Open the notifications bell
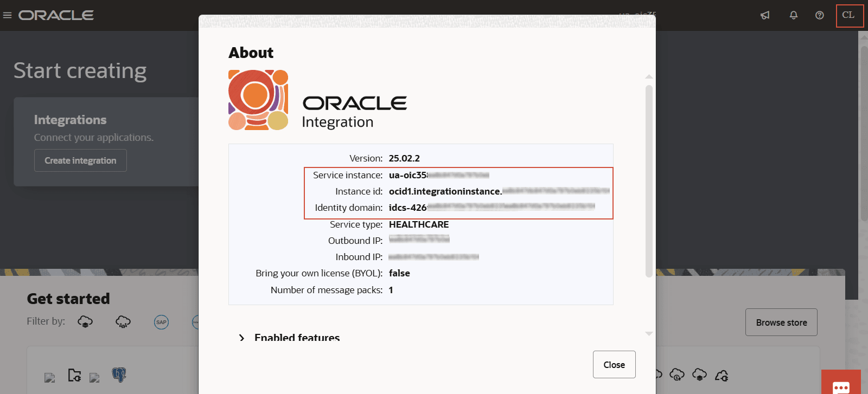Image resolution: width=868 pixels, height=394 pixels. click(x=794, y=15)
